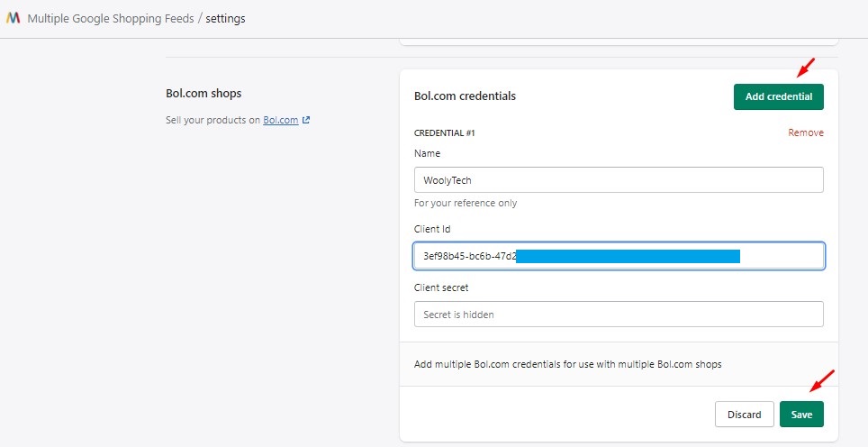This screenshot has height=447, width=868.
Task: Click the Client secret label
Action: pyautogui.click(x=441, y=287)
